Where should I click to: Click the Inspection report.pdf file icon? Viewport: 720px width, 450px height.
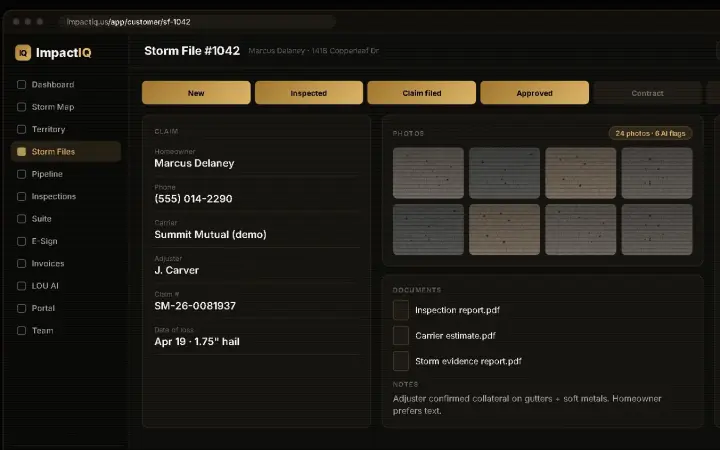tap(401, 310)
